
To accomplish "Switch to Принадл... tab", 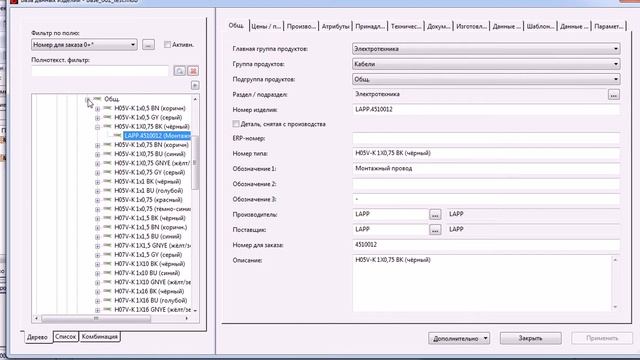I will pos(370,26).
